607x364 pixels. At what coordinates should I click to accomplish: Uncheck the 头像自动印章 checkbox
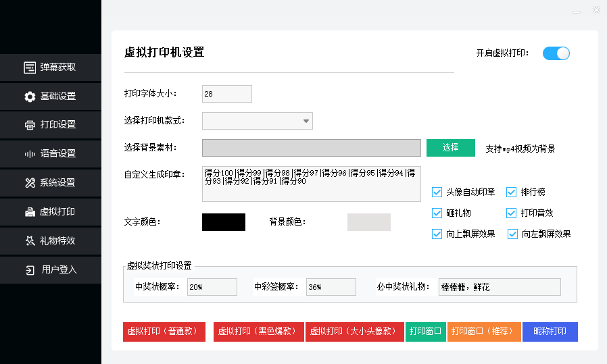[x=437, y=192]
